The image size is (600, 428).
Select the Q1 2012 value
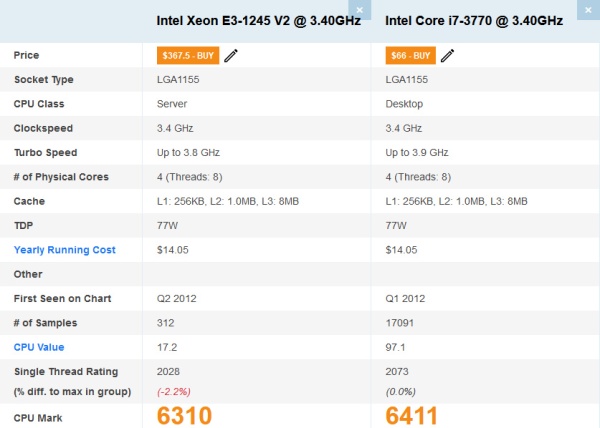[405, 298]
